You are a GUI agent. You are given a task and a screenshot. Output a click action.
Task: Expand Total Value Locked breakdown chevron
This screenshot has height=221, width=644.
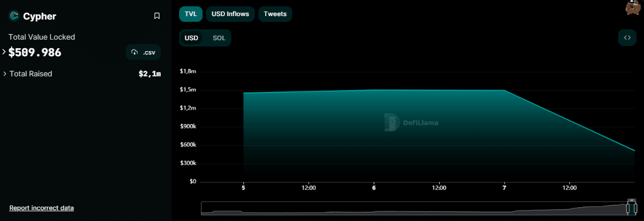4,52
